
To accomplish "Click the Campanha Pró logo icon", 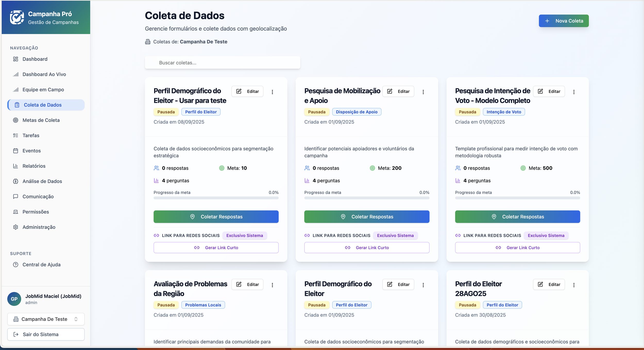I will click(17, 18).
